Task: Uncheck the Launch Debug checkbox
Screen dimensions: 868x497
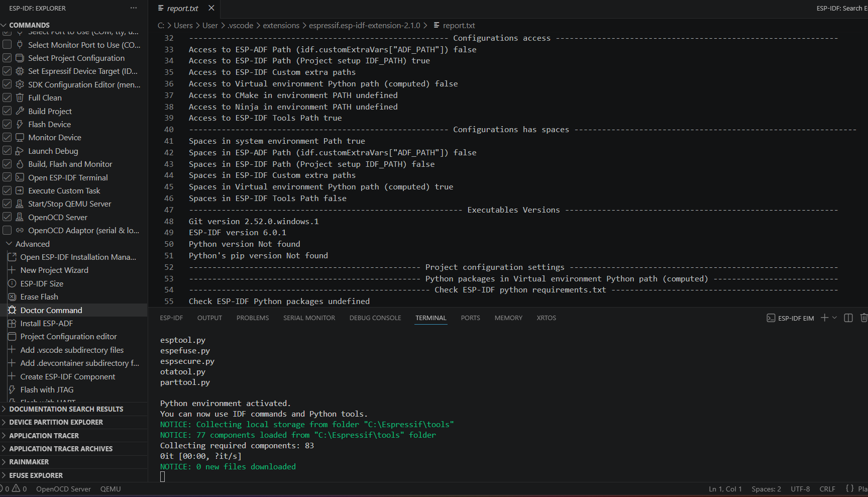Action: coord(7,151)
